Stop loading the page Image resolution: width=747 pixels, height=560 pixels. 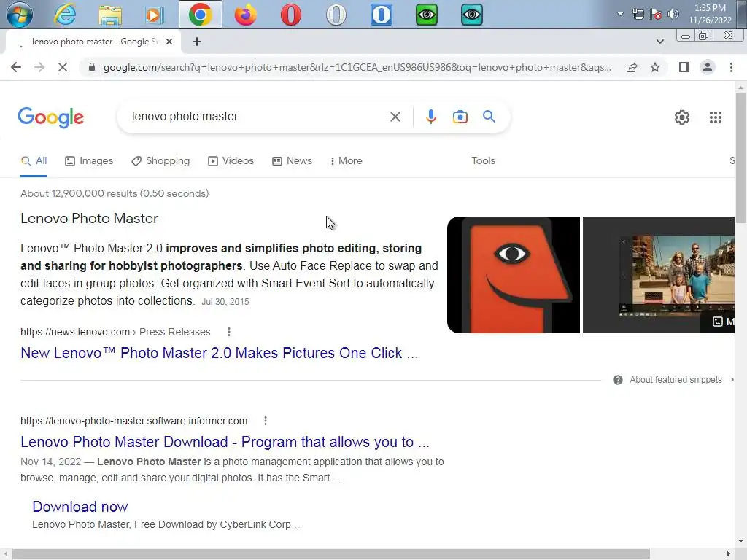[63, 67]
